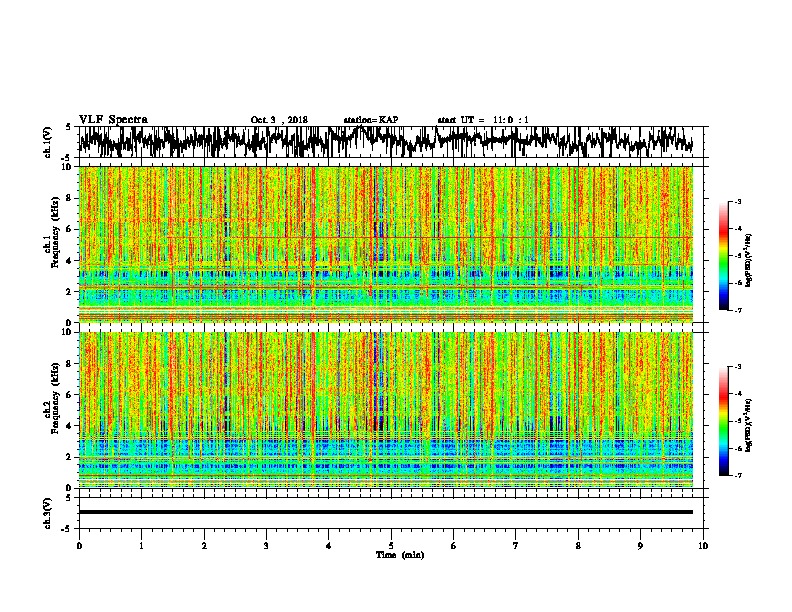Click the ch.2 colorbar PSD units label
792x612 pixels.
tap(748, 425)
